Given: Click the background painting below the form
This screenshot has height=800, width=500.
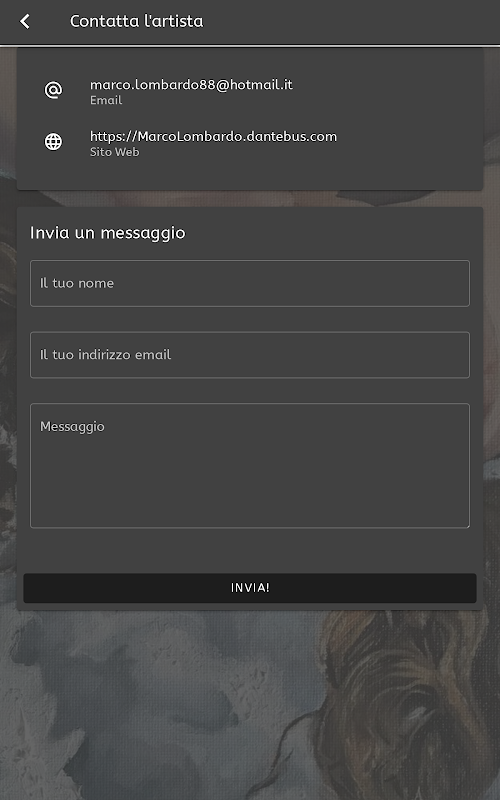Looking at the screenshot, I should tap(153, 704).
